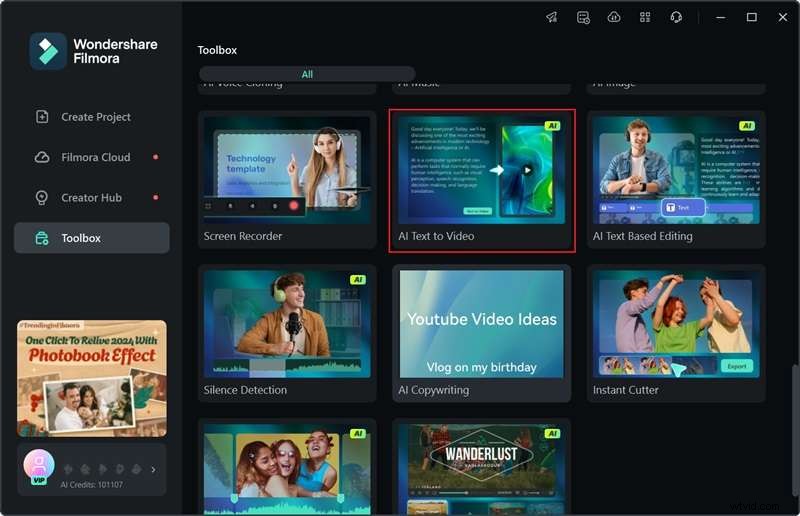
Task: Close the Filmora window
Action: pyautogui.click(x=783, y=17)
